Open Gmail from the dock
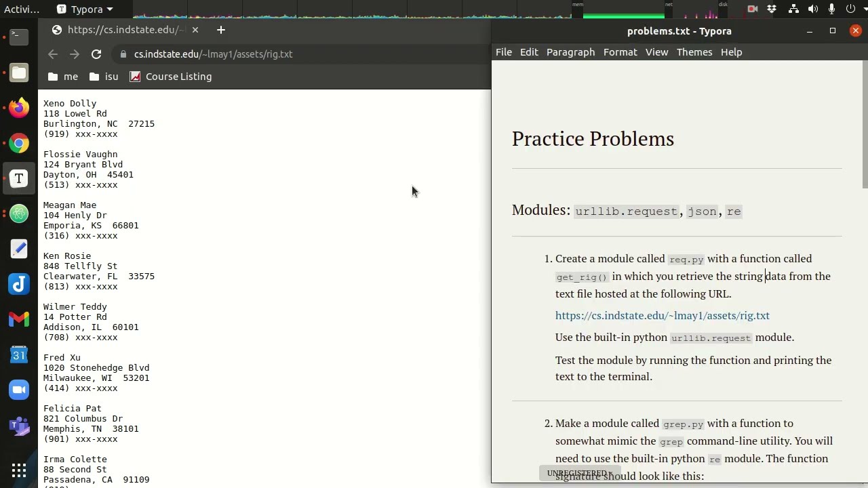This screenshot has width=868, height=488. coord(19,319)
